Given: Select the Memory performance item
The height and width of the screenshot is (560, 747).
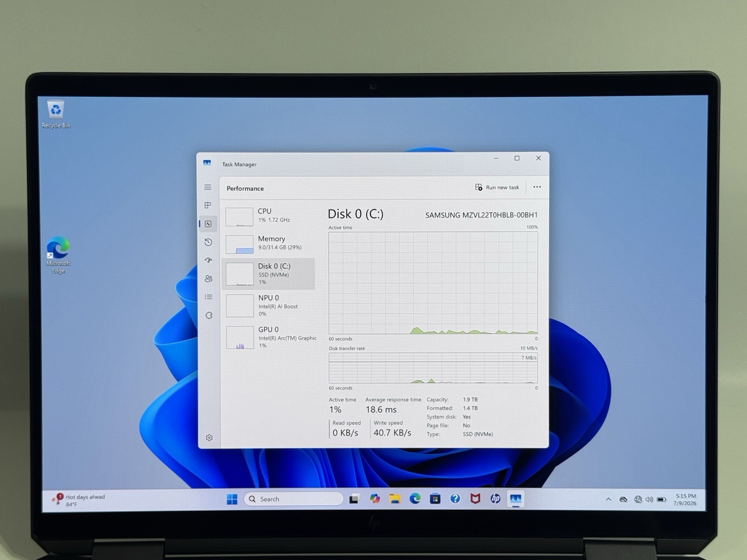Looking at the screenshot, I should 270,243.
